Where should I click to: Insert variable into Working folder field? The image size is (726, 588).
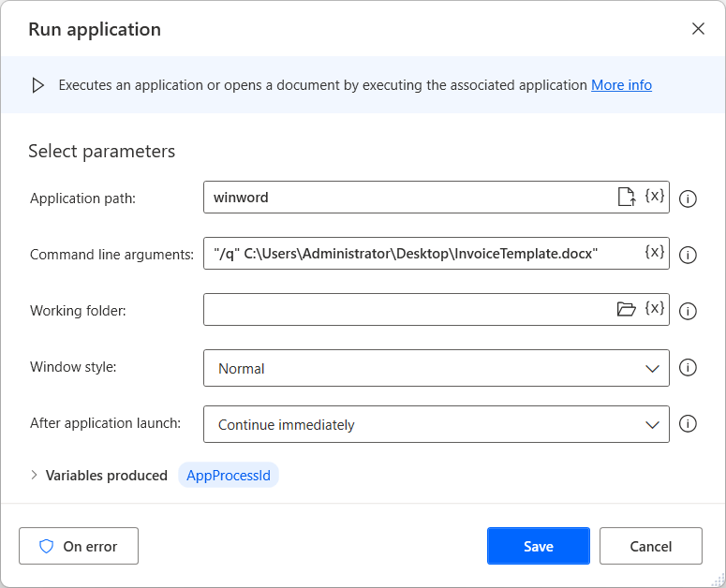click(x=654, y=309)
